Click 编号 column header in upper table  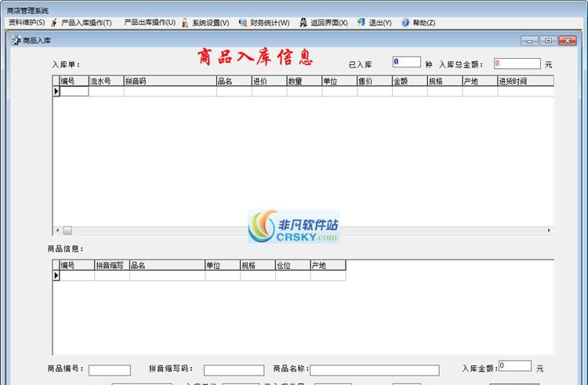click(74, 81)
